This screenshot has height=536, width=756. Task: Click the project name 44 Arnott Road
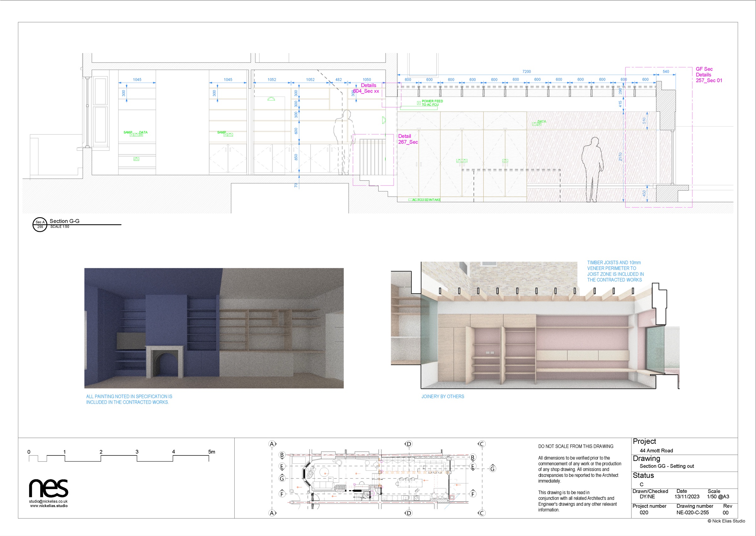[x=656, y=450]
